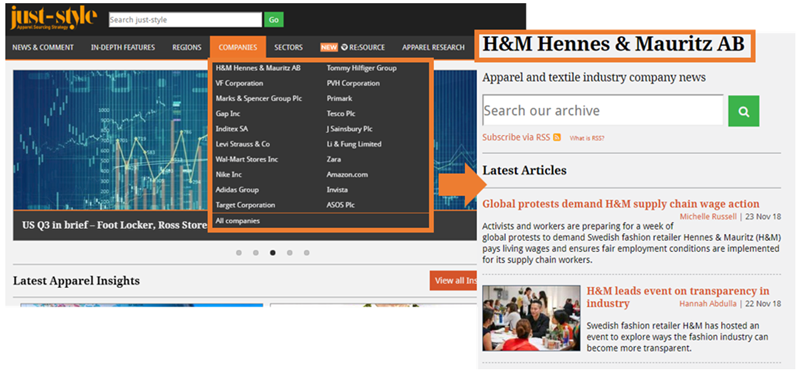Click the RE:SOURCE globe icon
The height and width of the screenshot is (371, 800).
click(x=344, y=47)
